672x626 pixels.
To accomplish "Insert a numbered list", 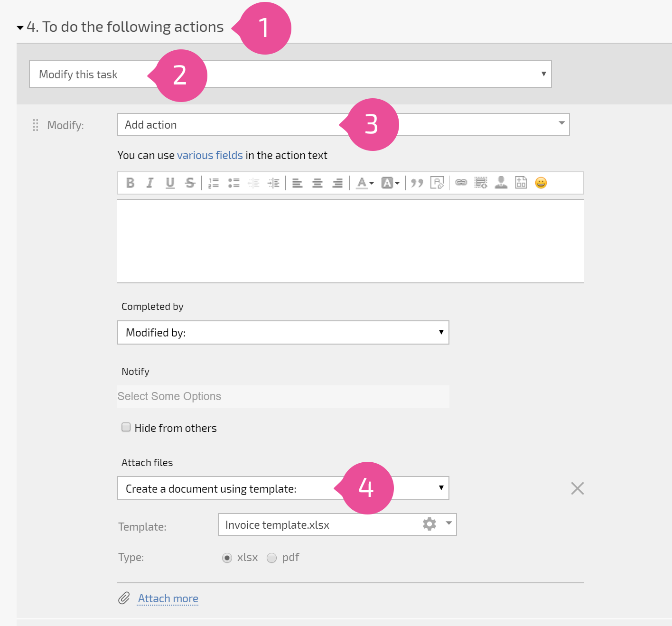I will click(214, 183).
